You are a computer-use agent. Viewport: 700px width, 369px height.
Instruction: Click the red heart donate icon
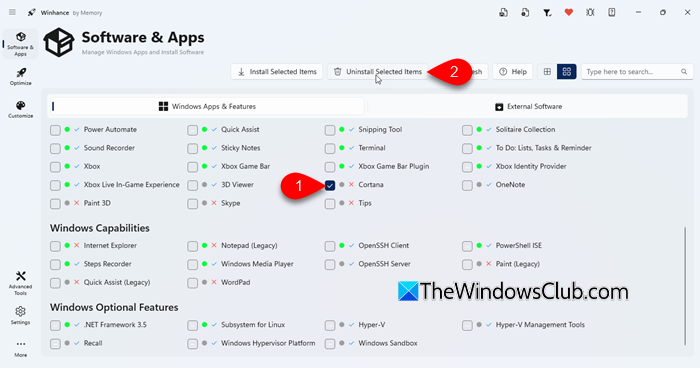[x=568, y=12]
